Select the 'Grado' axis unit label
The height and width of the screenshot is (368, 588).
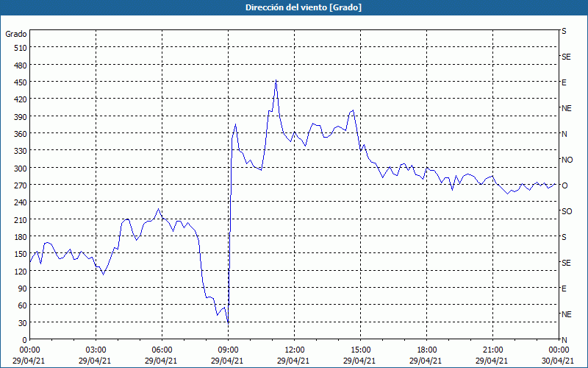click(x=16, y=34)
